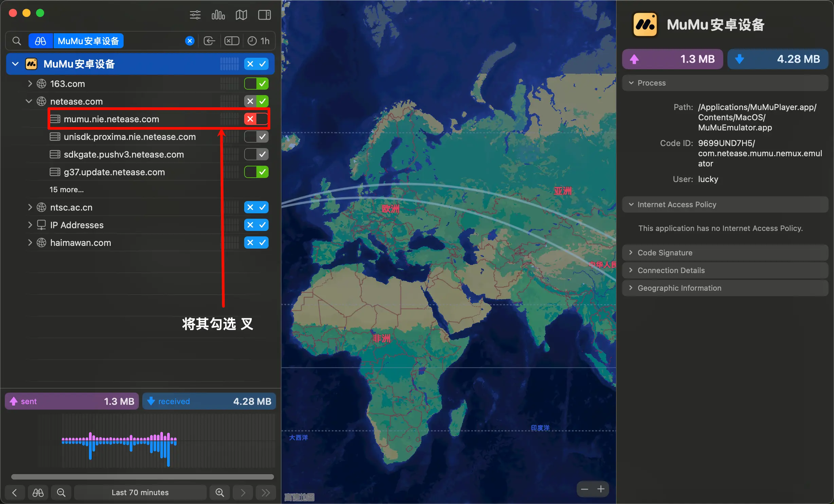
Task: Click the received 4.28 MB statistic bar
Action: pyautogui.click(x=209, y=401)
